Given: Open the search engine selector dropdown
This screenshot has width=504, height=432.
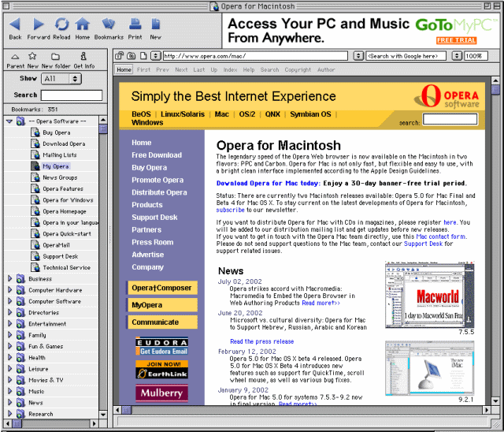Looking at the screenshot, I should point(358,56).
